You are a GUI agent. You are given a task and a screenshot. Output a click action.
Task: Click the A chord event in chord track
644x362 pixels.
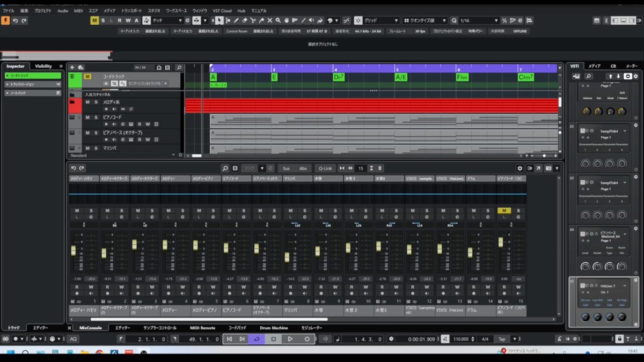point(213,77)
